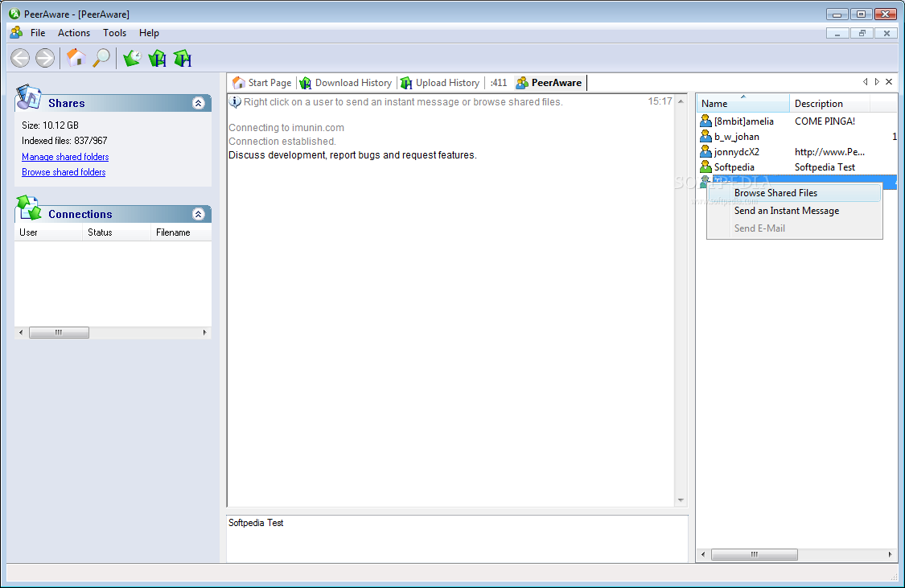The height and width of the screenshot is (588, 905).
Task: Switch to the Download History tab
Action: 346,83
